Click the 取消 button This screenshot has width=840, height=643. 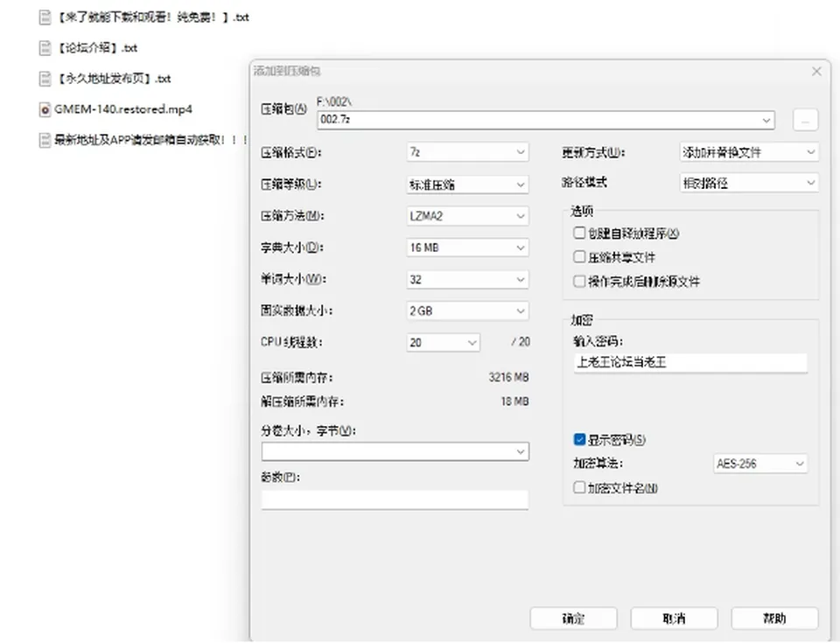(674, 619)
